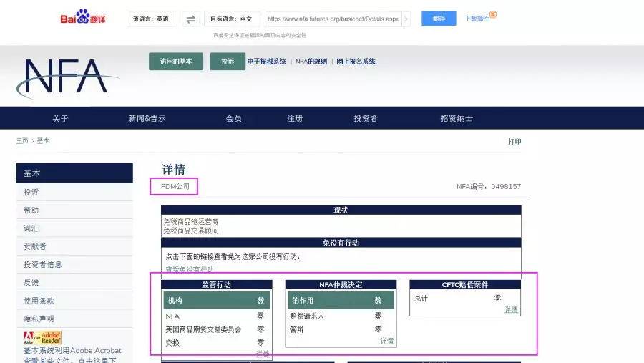Viewport: 644px width, 363px height.
Task: Select 投诉 in the sidebar
Action: (x=74, y=192)
